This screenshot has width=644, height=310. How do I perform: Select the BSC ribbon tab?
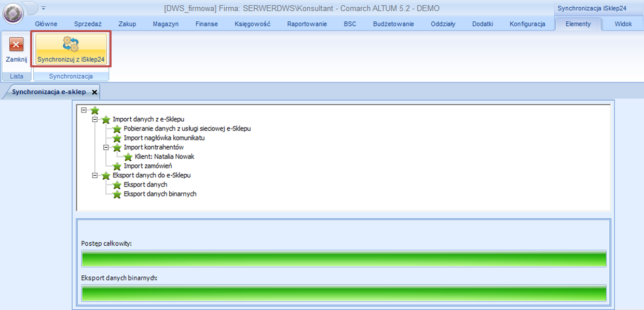[x=350, y=24]
